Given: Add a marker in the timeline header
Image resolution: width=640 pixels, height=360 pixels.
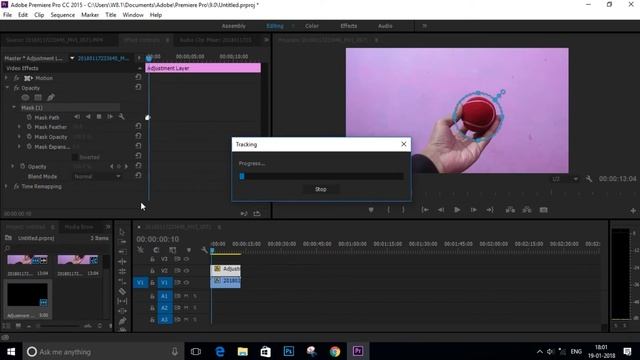Looking at the screenshot, I should [x=189, y=250].
